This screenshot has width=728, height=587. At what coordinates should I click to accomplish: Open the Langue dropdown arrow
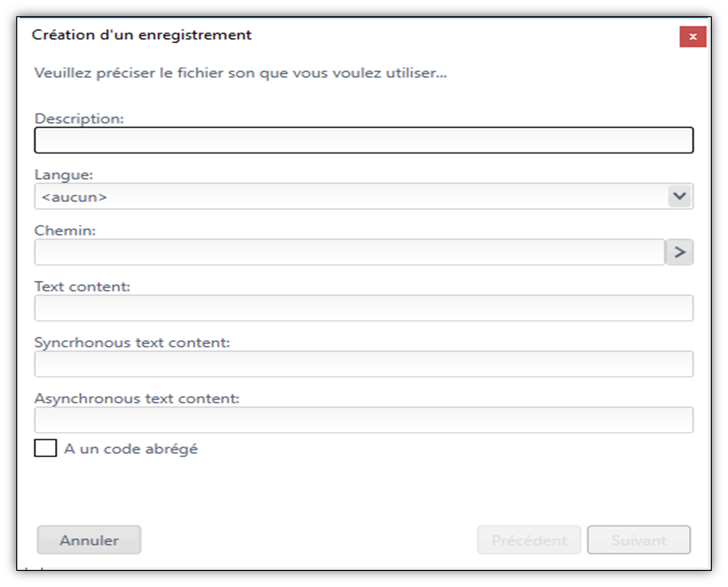(680, 196)
